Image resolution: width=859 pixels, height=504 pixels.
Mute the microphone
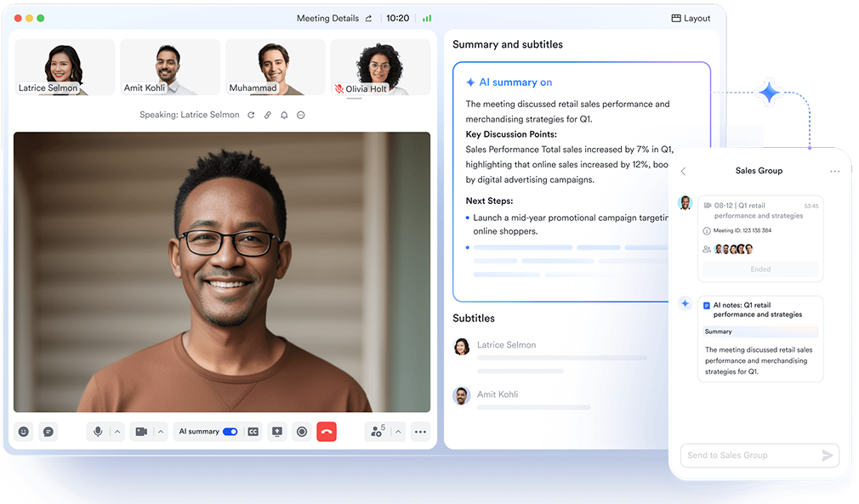tap(98, 432)
